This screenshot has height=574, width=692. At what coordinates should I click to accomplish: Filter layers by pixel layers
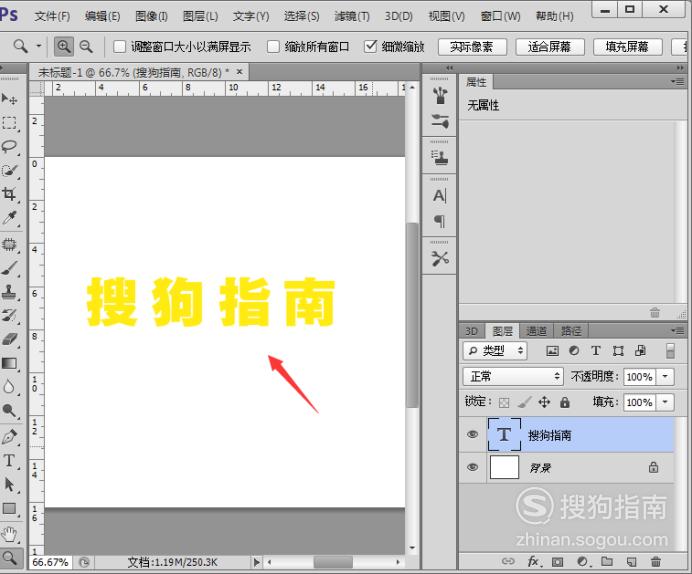tap(552, 351)
